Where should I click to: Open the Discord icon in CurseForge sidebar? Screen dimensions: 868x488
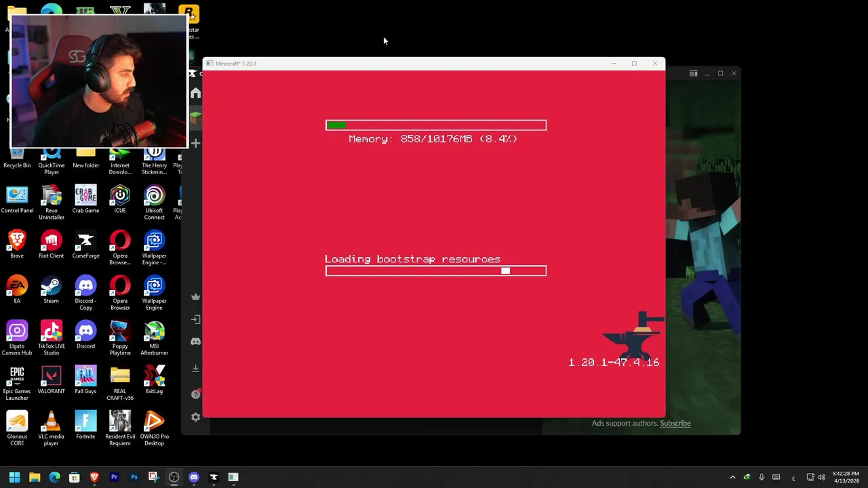195,342
